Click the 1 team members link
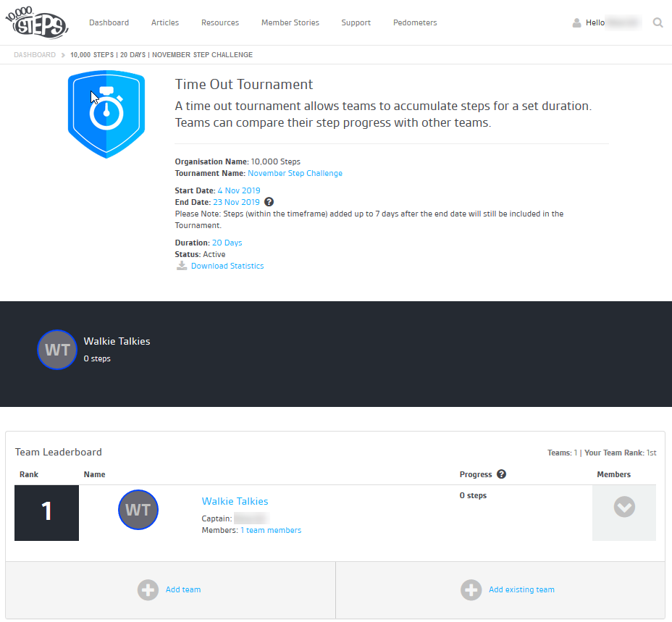Screen dimensions: 672x622 click(x=271, y=530)
